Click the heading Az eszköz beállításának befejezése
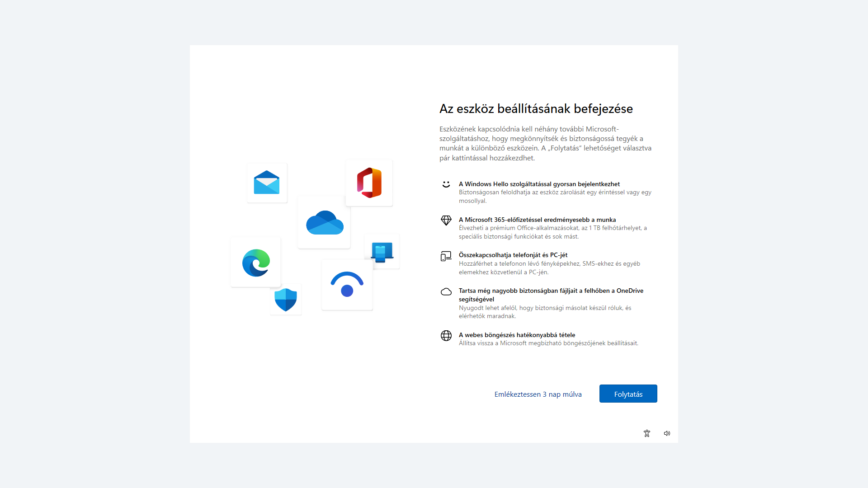This screenshot has width=868, height=488. coord(536,109)
